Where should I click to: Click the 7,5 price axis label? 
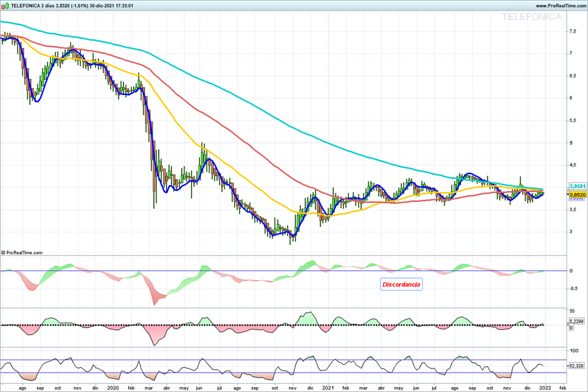573,31
